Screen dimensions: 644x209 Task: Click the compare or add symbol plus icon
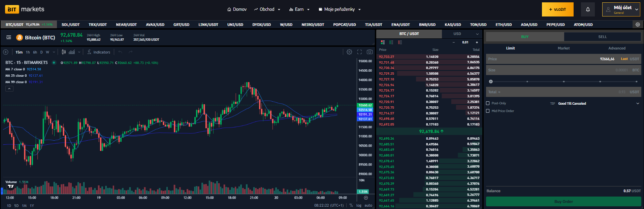pos(6,52)
